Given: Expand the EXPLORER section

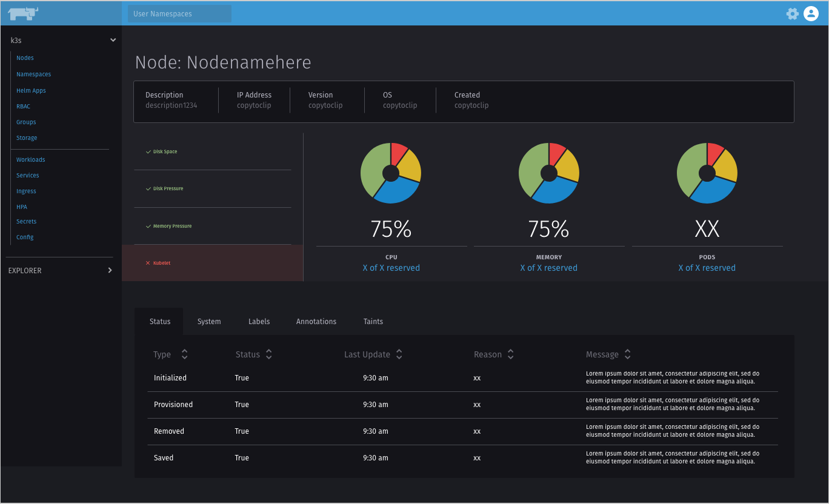Looking at the screenshot, I should click(110, 270).
